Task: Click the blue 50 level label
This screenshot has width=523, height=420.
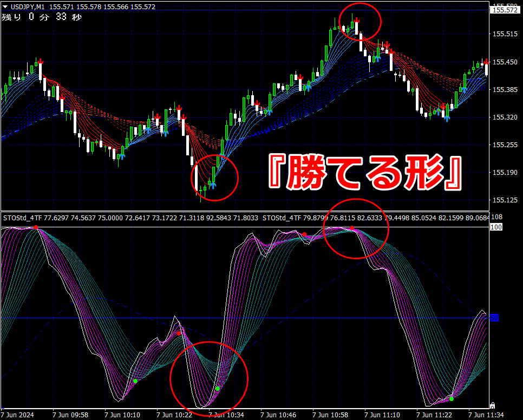Action: (494, 318)
